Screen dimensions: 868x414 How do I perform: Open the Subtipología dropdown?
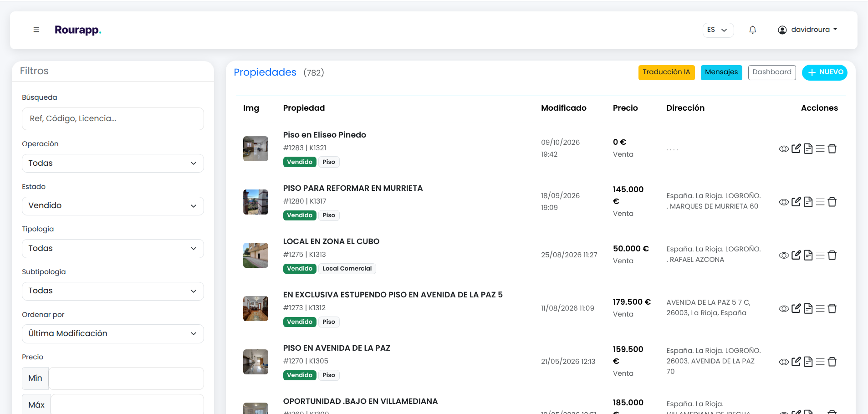[x=112, y=291]
